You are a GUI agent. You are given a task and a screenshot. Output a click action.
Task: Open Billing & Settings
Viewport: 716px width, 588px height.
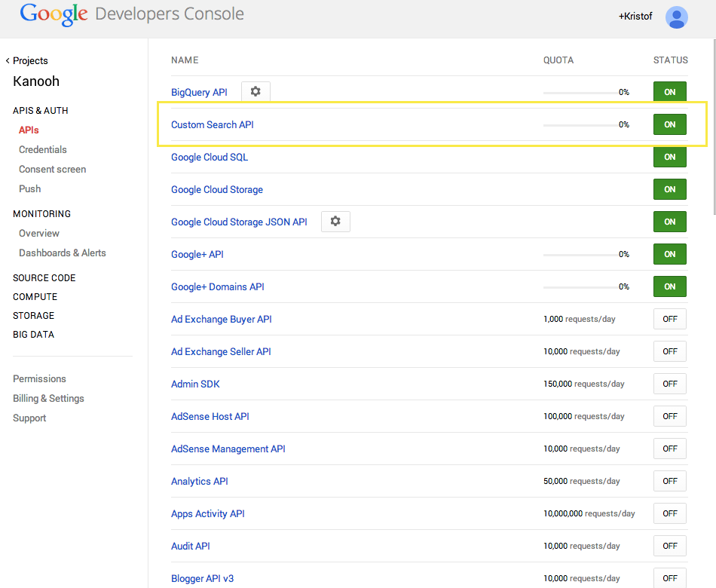(x=48, y=398)
